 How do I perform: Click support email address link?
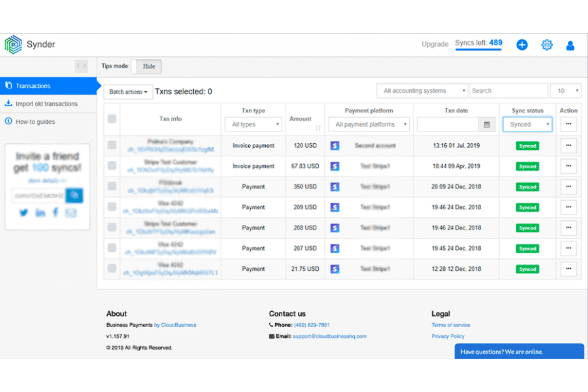329,336
